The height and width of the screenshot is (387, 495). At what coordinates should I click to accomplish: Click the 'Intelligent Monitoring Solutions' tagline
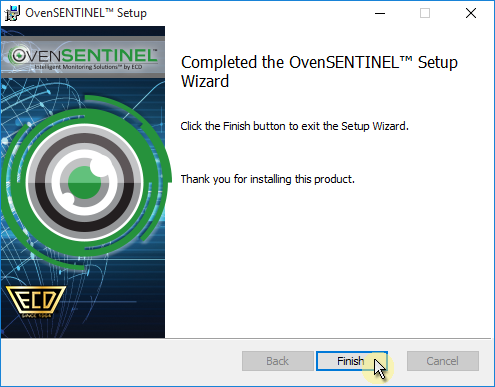coord(88,67)
